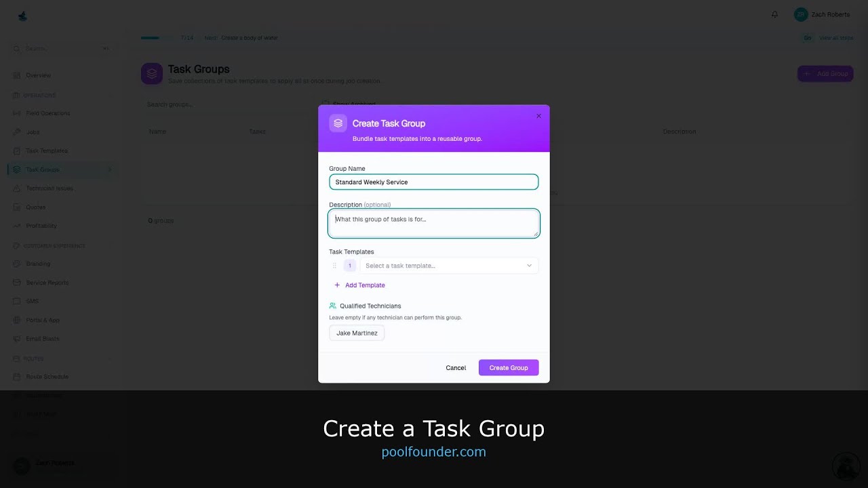Viewport: 868px width, 488px height.
Task: Focus the Description text area
Action: 434,224
